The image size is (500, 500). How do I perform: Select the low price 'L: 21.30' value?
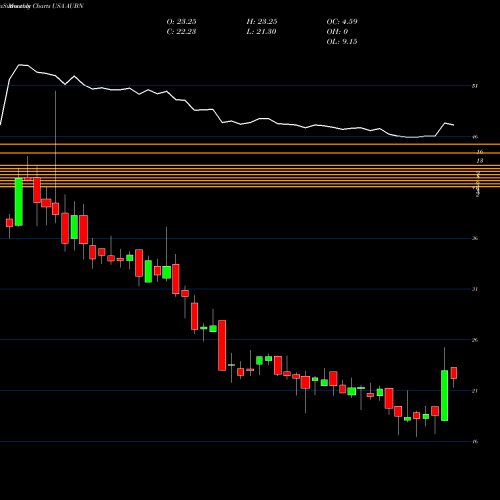(x=261, y=32)
